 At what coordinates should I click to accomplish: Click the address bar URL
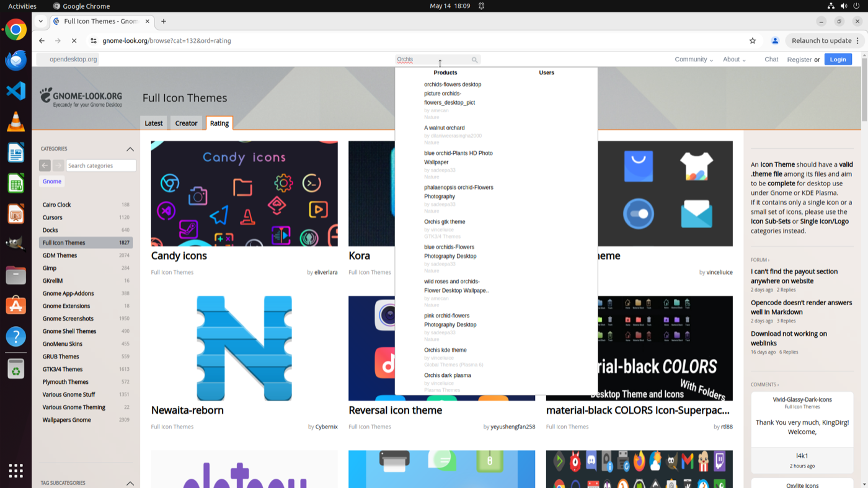pos(167,41)
